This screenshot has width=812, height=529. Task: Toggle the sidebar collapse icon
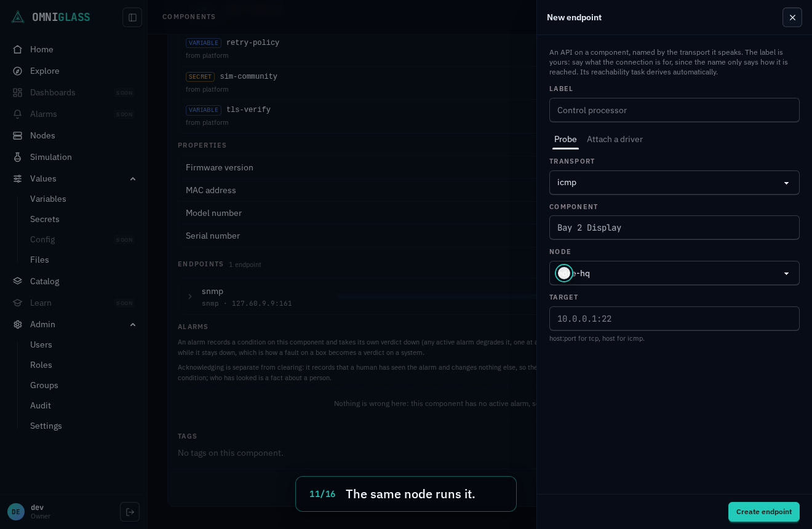point(132,17)
